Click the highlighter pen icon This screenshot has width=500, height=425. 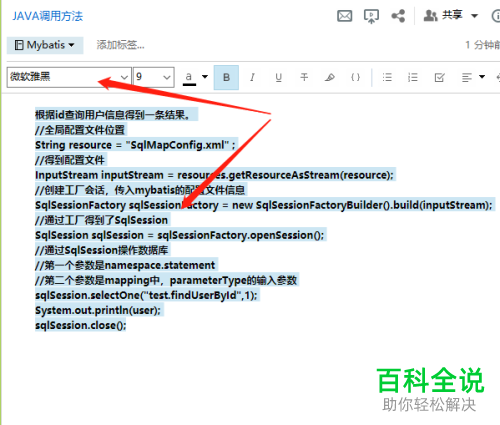point(330,78)
